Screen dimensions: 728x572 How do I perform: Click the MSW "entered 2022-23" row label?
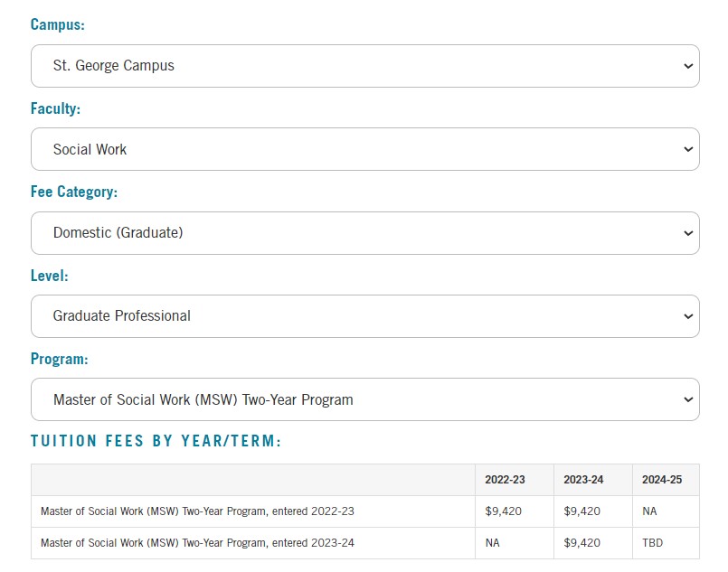pos(197,511)
